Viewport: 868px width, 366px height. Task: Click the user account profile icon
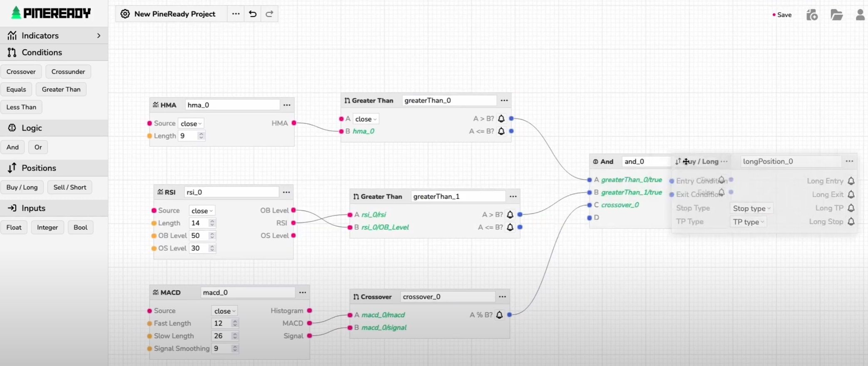click(860, 15)
